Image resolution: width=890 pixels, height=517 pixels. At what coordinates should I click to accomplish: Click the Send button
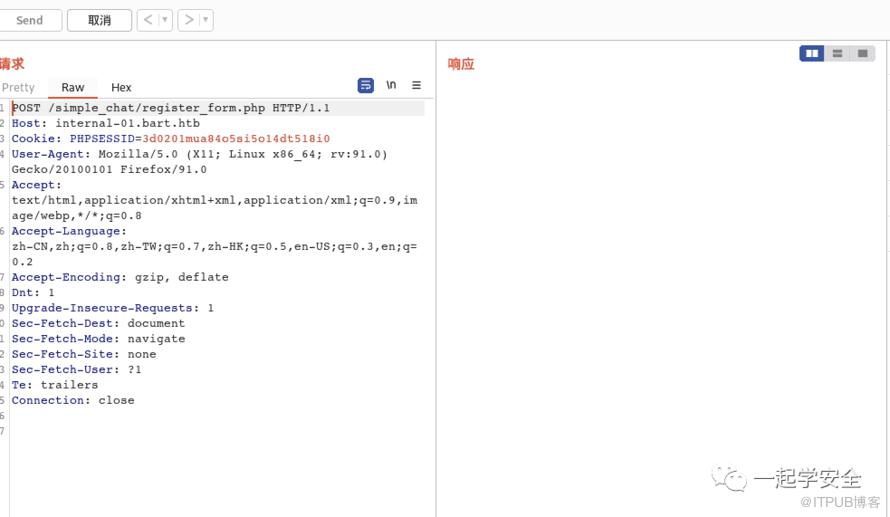pyautogui.click(x=30, y=20)
